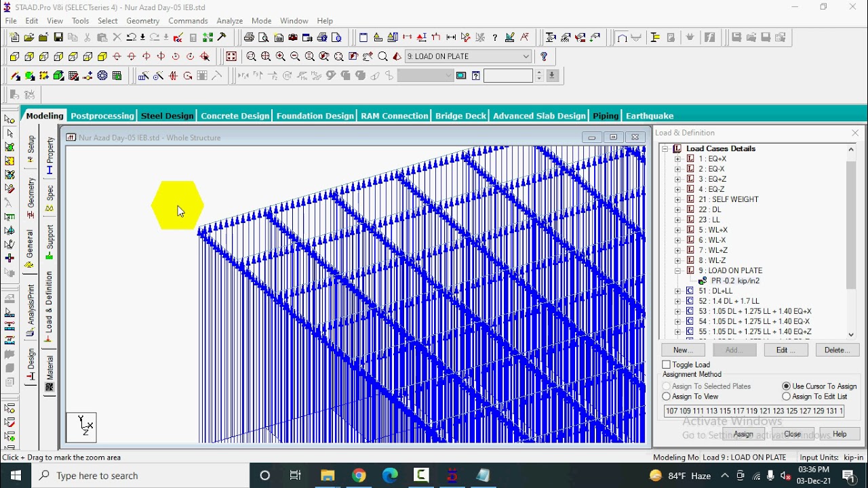Open the Property side tab
This screenshot has height=488, width=868.
(x=50, y=155)
